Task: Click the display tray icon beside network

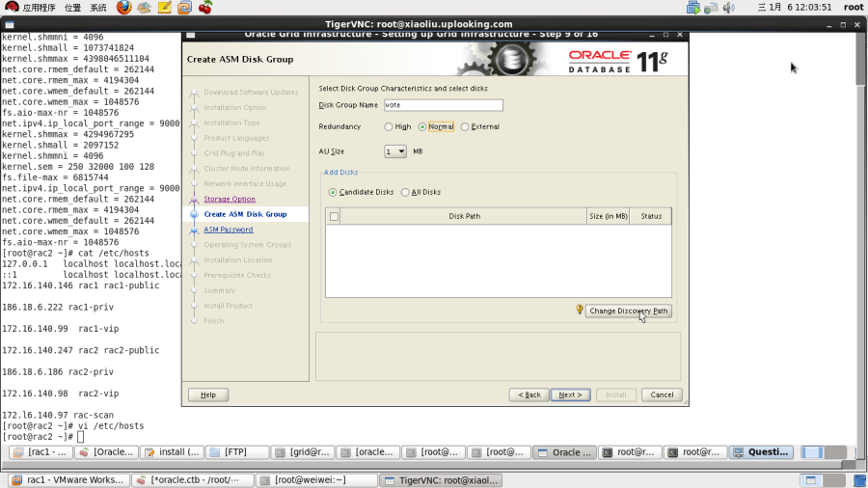Action: pos(693,7)
